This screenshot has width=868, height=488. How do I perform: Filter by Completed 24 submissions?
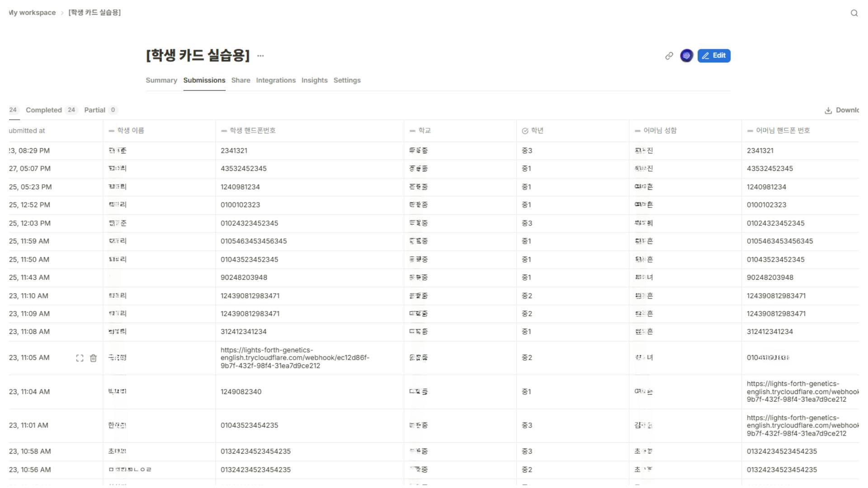pos(52,110)
